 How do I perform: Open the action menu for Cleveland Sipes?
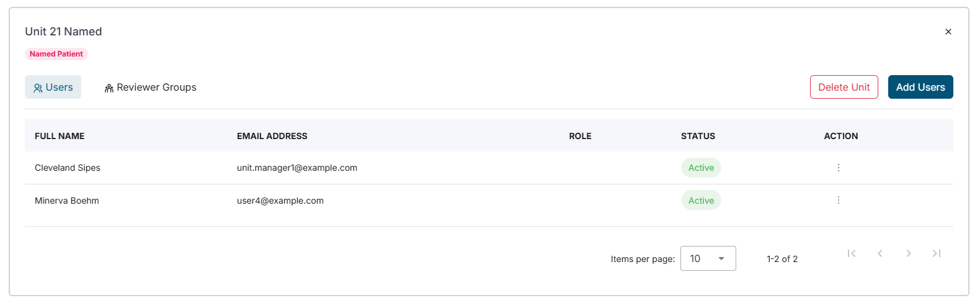click(838, 168)
